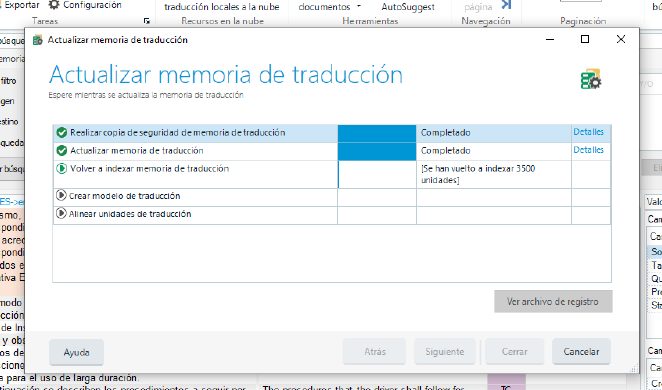The image size is (662, 390).
Task: Click pending icon for Alinear unidades
Action: [61, 214]
